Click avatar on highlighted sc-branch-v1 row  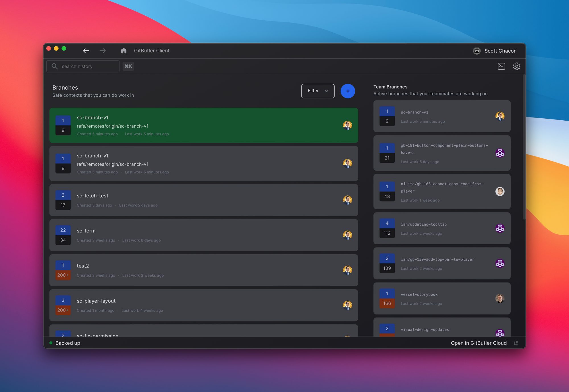347,125
